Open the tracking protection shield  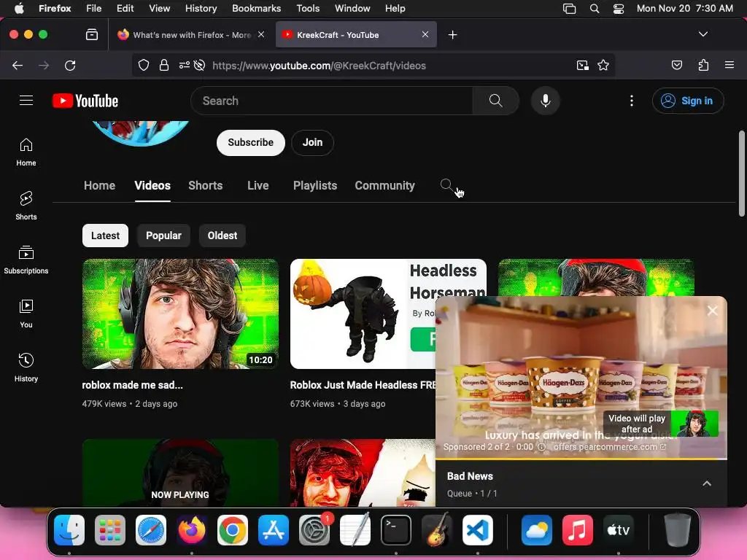(144, 65)
